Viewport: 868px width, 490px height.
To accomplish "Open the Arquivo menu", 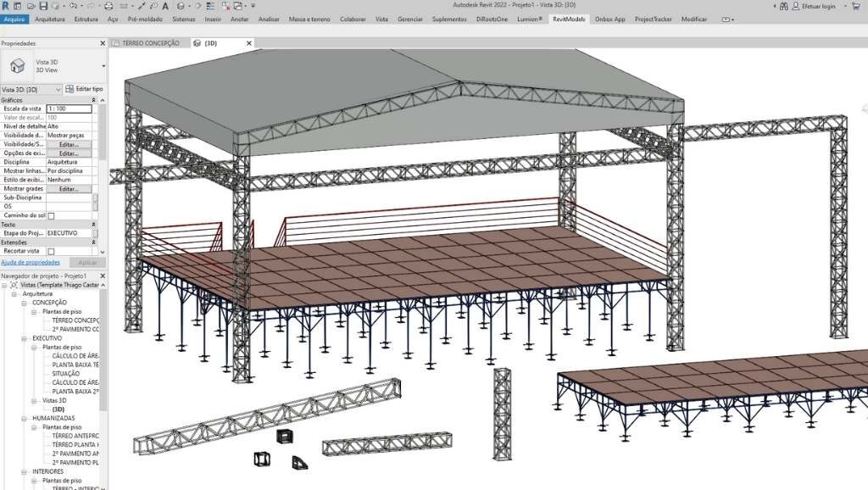I will click(x=14, y=19).
